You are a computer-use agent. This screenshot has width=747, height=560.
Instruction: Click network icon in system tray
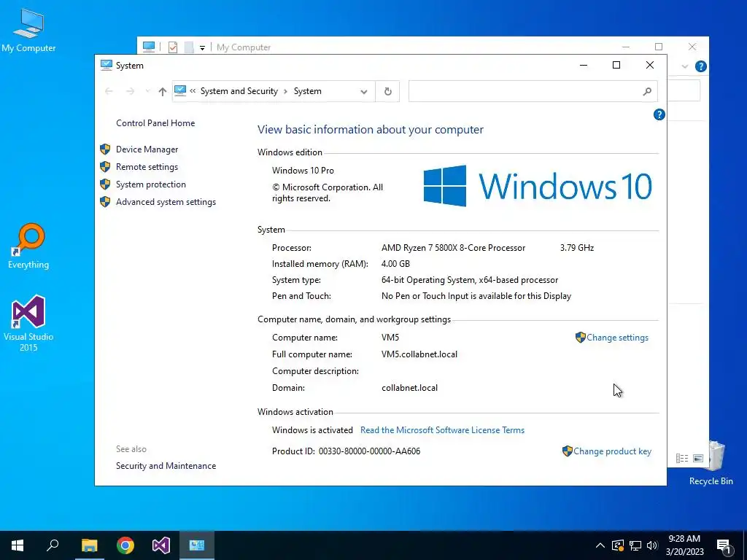pos(635,545)
